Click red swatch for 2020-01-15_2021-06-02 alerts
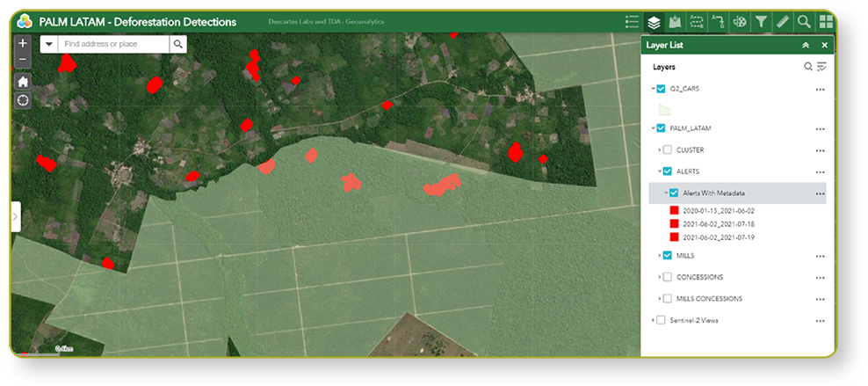 (x=674, y=211)
